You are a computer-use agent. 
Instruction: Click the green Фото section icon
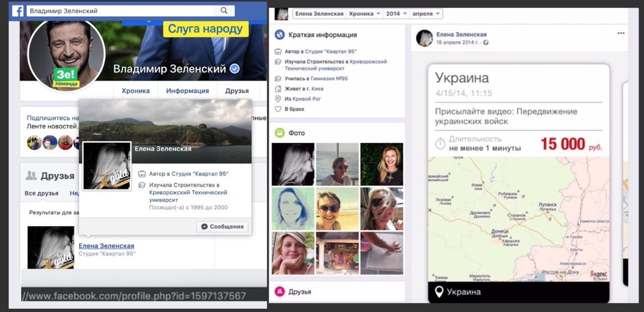280,133
